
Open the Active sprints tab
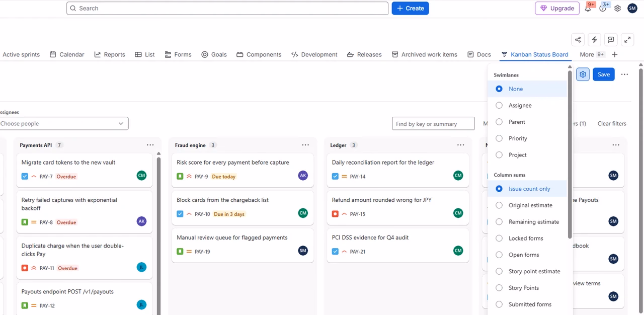tap(21, 54)
